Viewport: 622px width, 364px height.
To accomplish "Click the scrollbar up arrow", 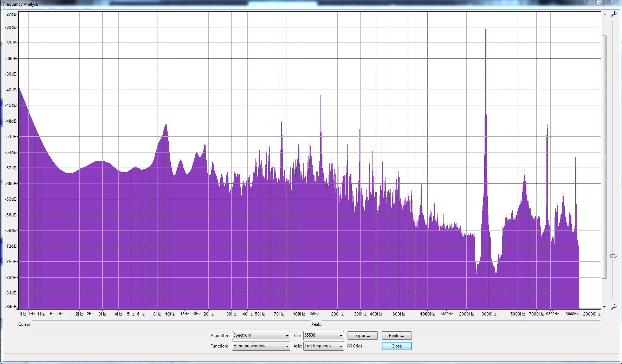I will [x=605, y=15].
